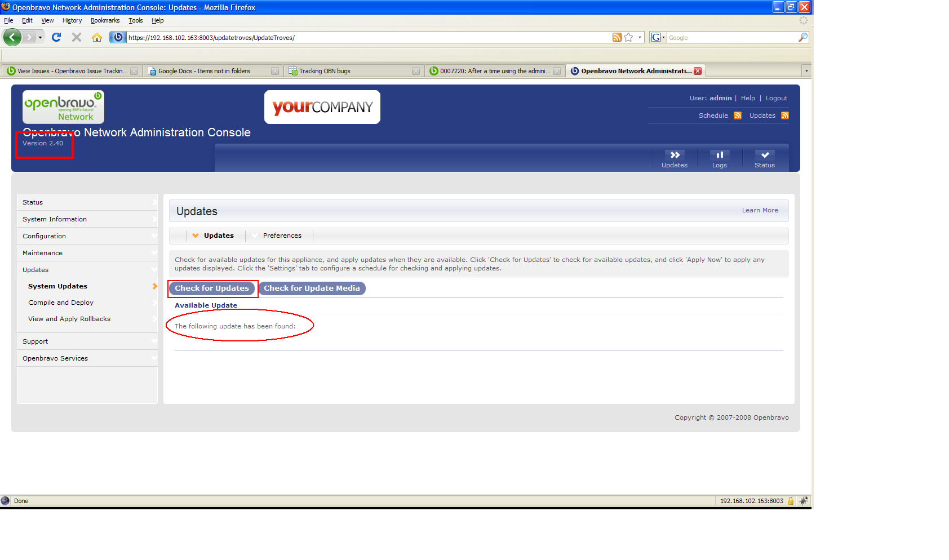Expand the Support sidebar section

pos(87,341)
